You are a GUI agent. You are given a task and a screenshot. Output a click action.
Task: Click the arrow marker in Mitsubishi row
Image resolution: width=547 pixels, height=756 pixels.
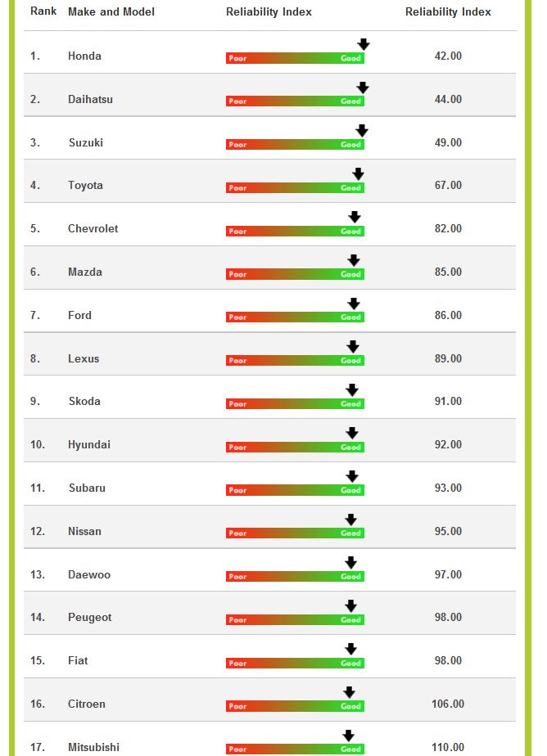coord(348,736)
